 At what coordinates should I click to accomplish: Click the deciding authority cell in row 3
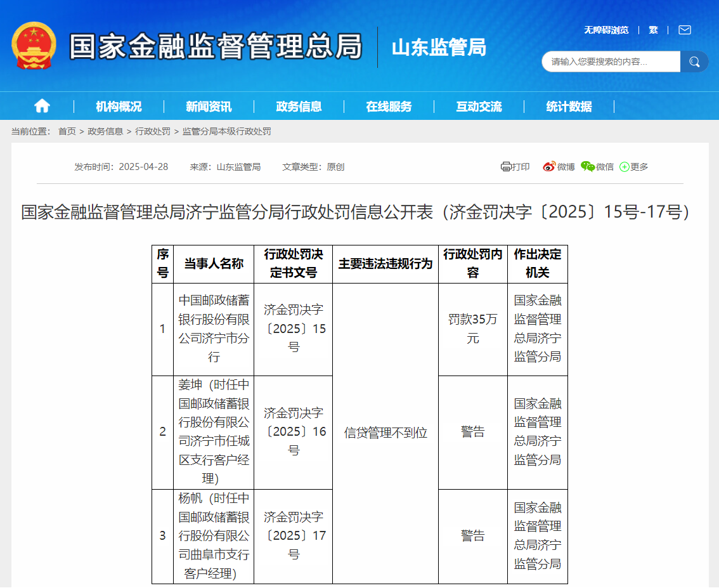click(538, 536)
